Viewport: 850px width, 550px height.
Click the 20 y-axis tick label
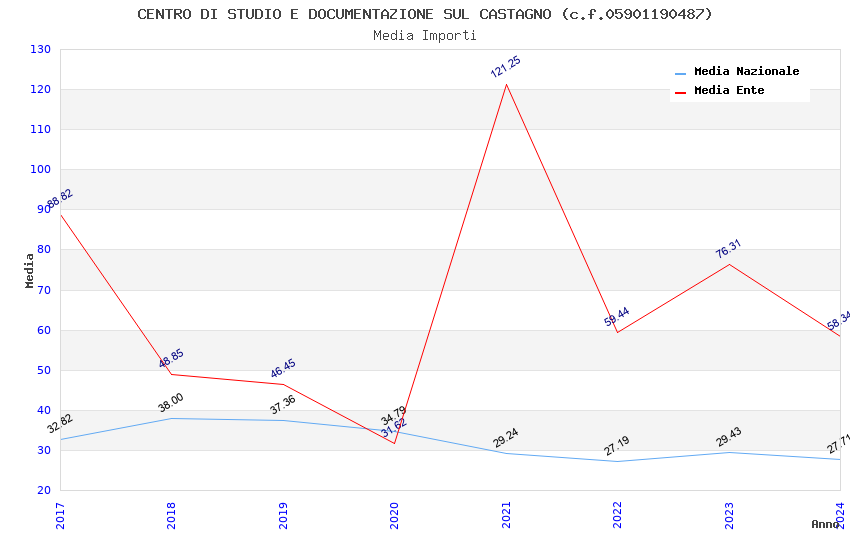[44, 490]
